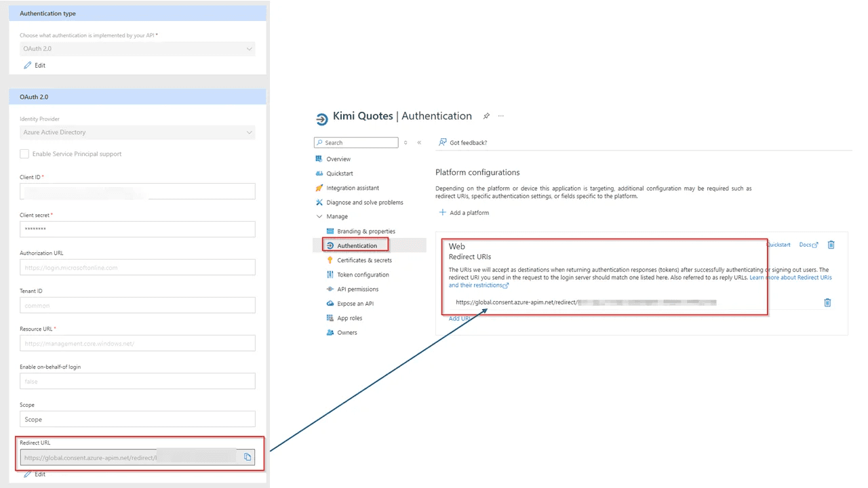This screenshot has height=488, width=868.
Task: Click into the sidebar Search box
Action: 356,142
